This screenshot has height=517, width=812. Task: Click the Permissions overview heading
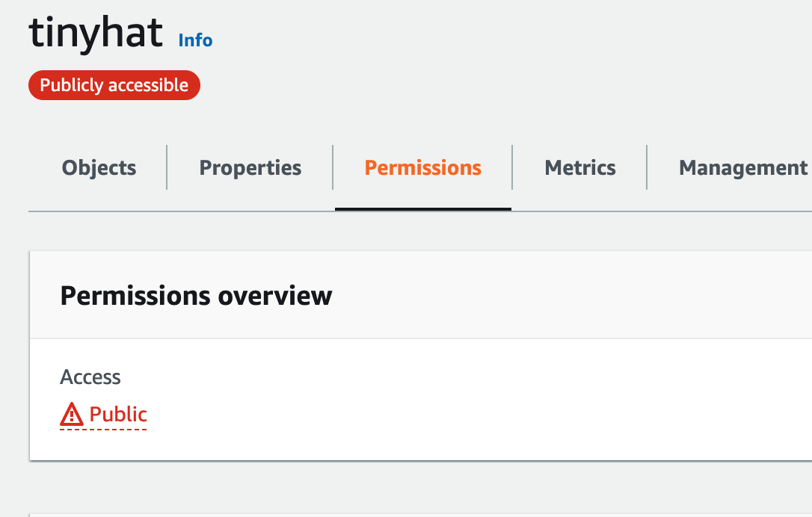coord(196,296)
